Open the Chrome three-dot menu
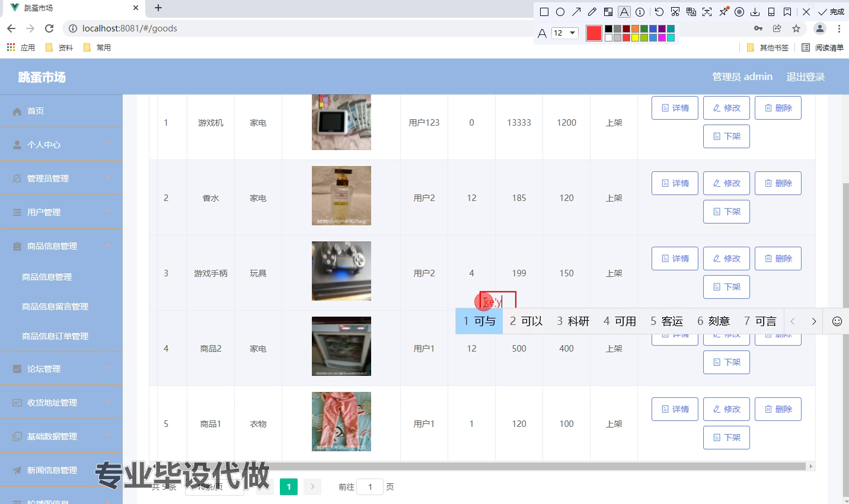The image size is (849, 504). click(x=839, y=28)
